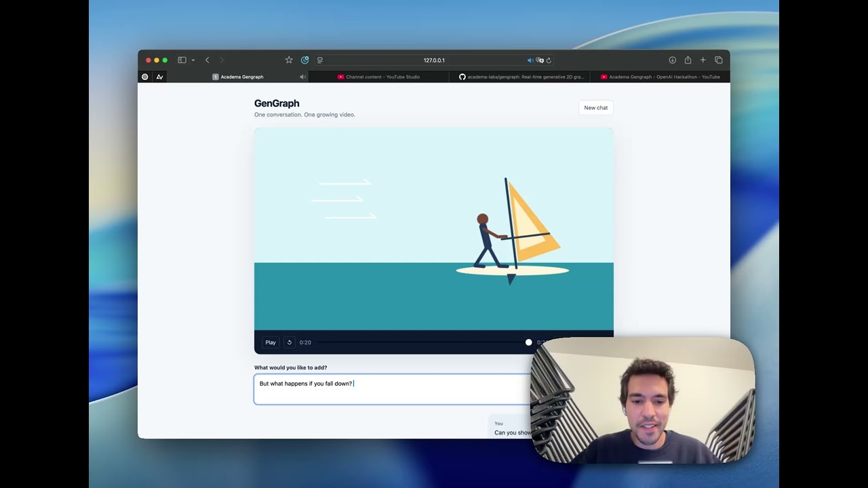Toggle the Safari sidebar

click(x=182, y=60)
